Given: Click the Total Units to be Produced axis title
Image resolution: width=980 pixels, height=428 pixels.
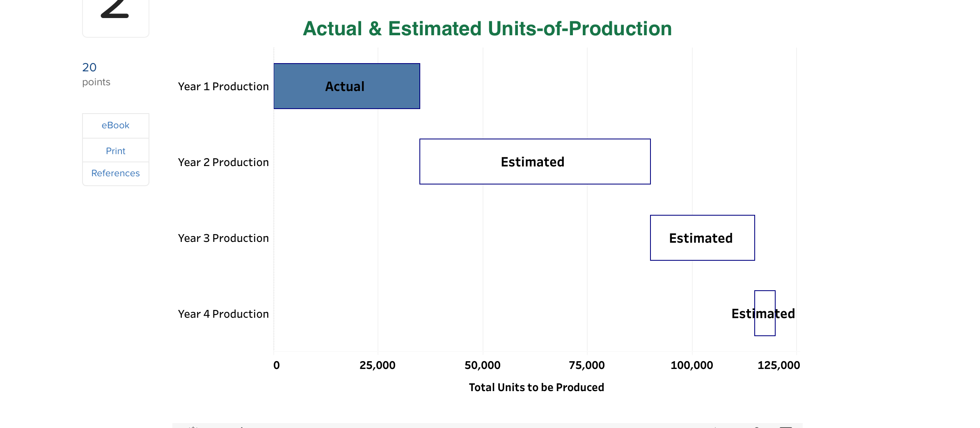Looking at the screenshot, I should [x=536, y=387].
